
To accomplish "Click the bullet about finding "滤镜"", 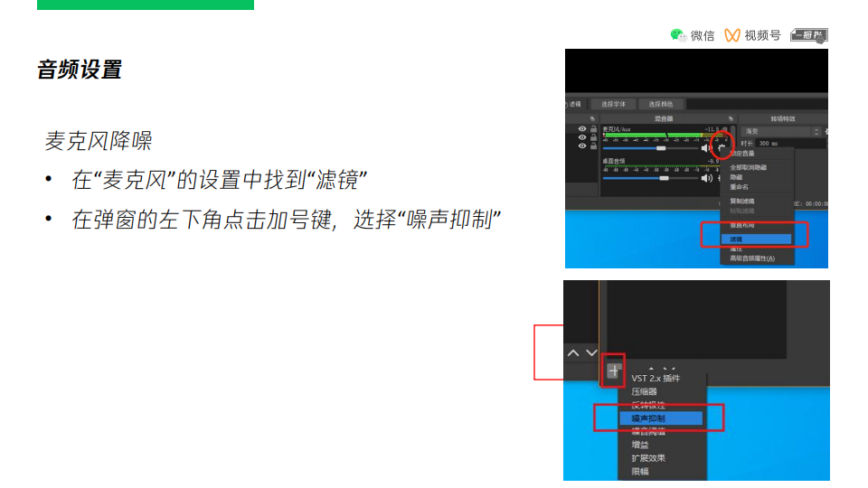I will coord(219,180).
